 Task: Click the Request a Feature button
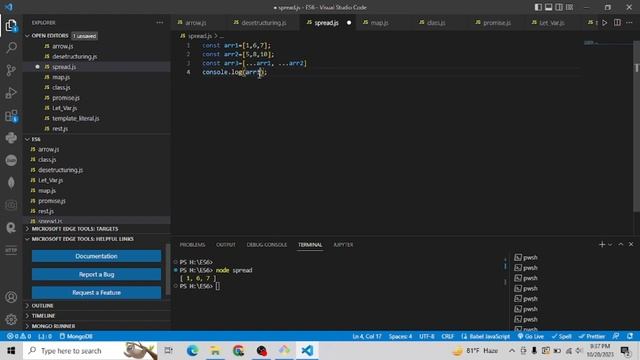96,293
